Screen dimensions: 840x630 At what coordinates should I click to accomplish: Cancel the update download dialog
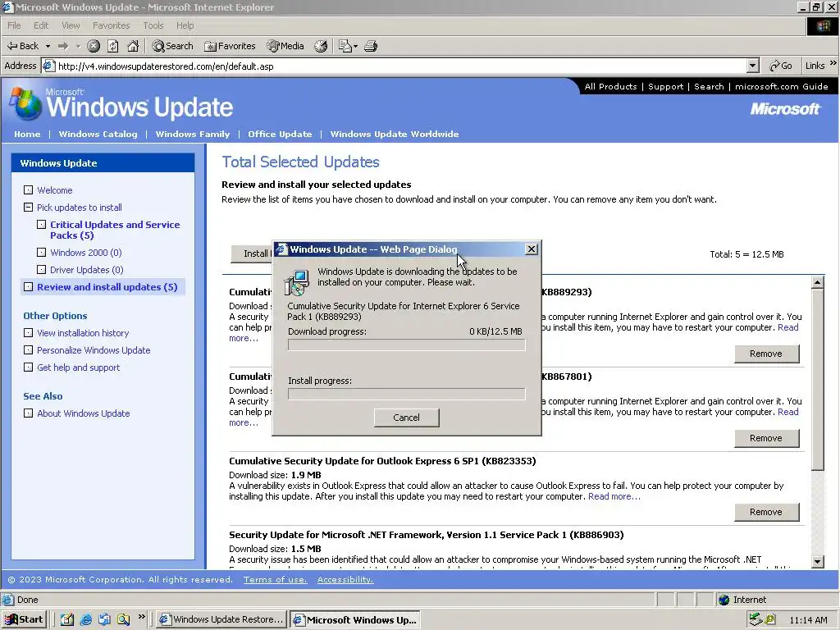click(407, 418)
